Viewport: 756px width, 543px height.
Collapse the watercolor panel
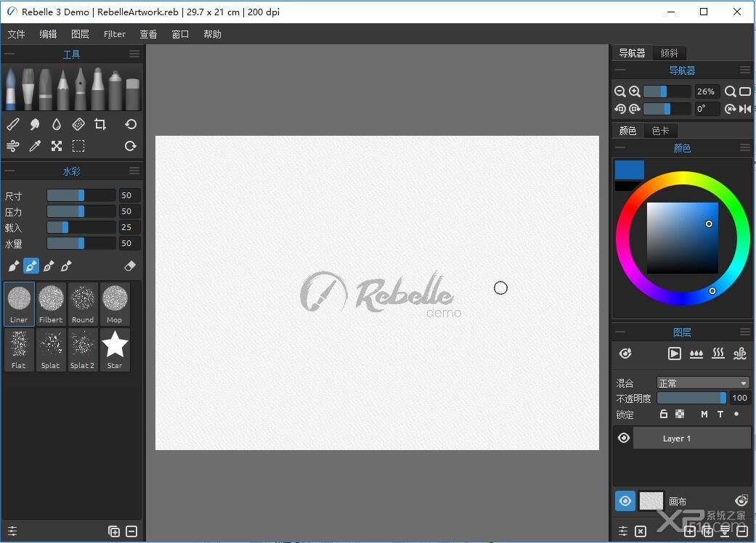[9, 171]
